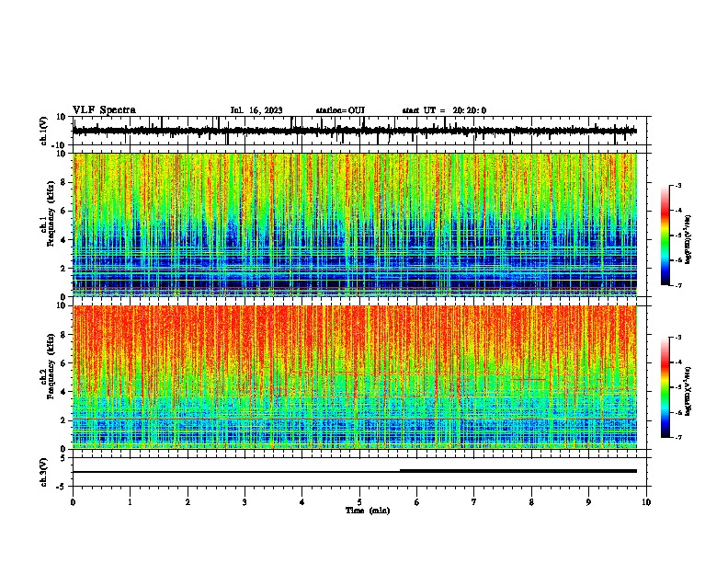Click the "-7" label on ch.1 color bar
This screenshot has width=728, height=563.
pyautogui.click(x=677, y=285)
